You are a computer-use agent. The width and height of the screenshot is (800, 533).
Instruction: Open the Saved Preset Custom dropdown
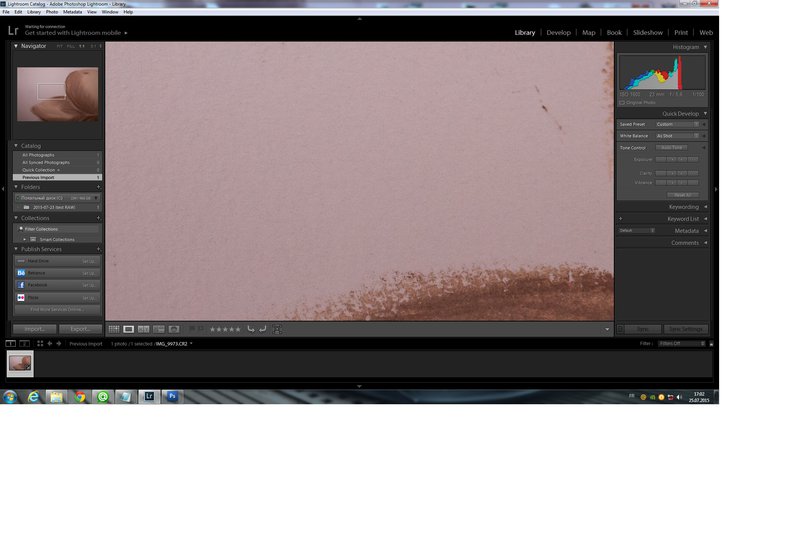click(678, 124)
